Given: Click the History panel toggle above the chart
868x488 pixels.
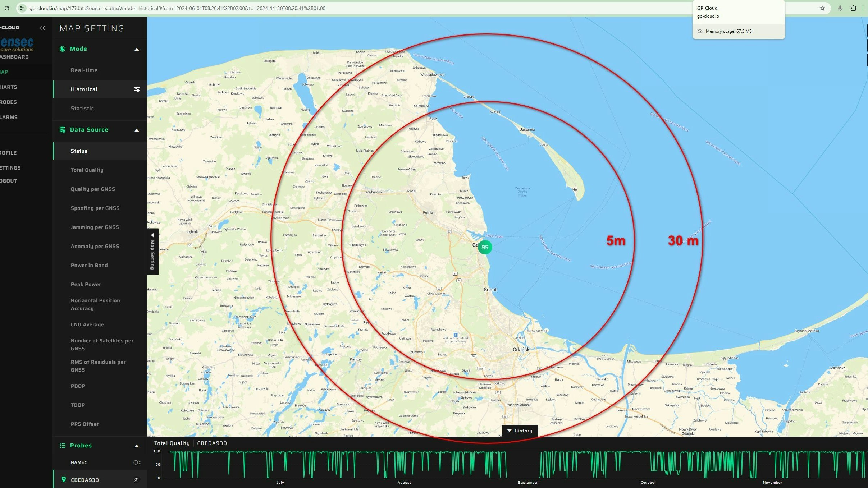Looking at the screenshot, I should (x=520, y=431).
